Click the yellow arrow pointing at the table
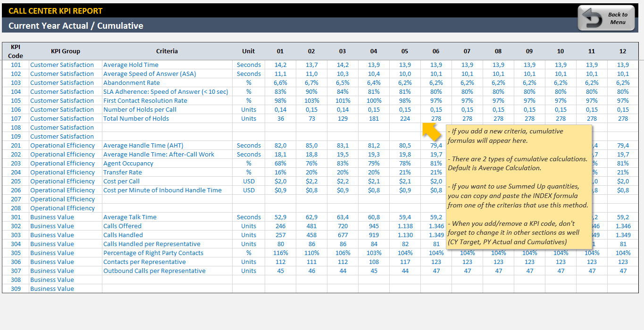Screen dimensions: 644x330 430,131
